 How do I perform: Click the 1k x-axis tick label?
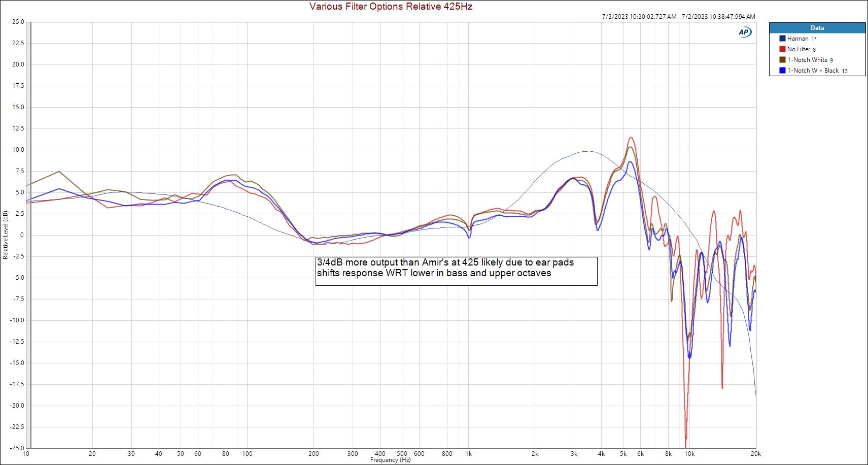click(x=469, y=454)
